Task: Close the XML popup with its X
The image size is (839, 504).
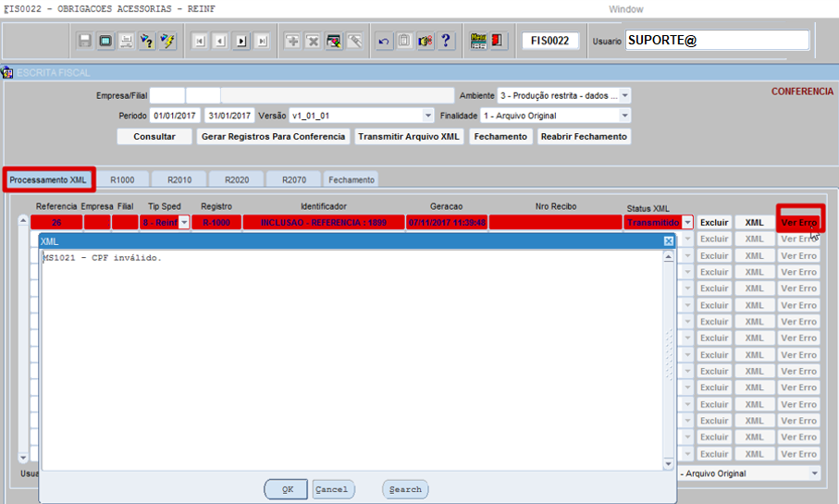Action: [668, 241]
